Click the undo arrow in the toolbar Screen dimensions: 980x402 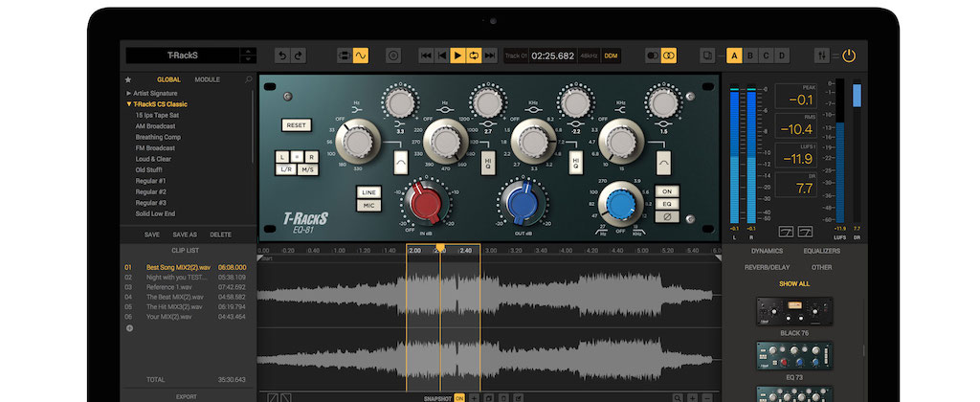coord(281,56)
